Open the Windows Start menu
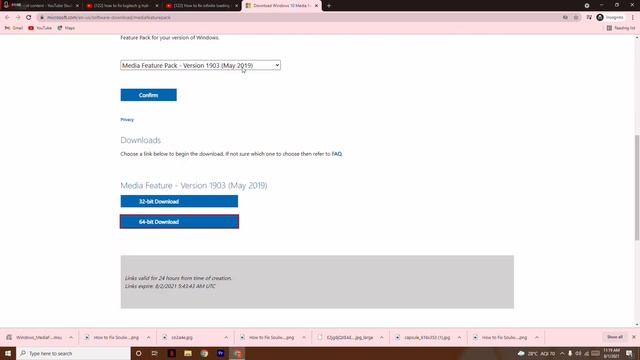Image resolution: width=640 pixels, height=360 pixels. click(8, 353)
